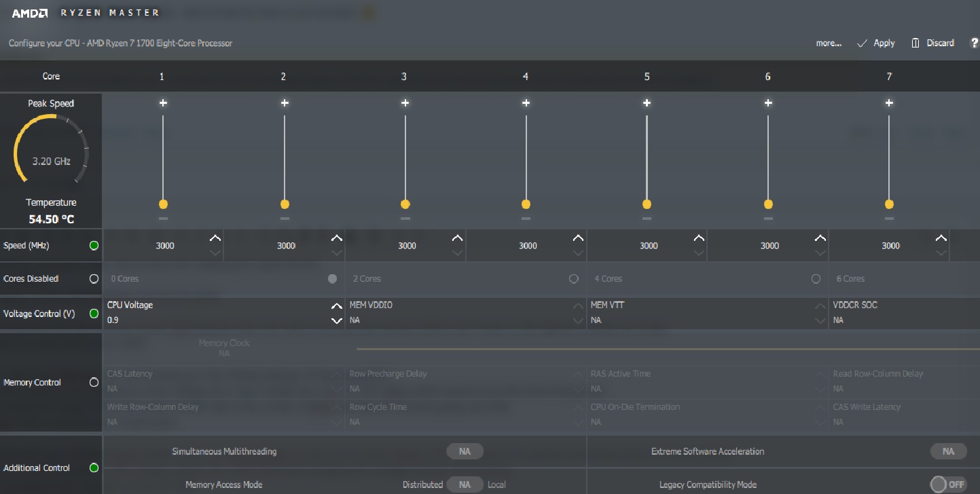This screenshot has width=980, height=494.
Task: Click the plus icon above core 6 slider
Action: 768,103
